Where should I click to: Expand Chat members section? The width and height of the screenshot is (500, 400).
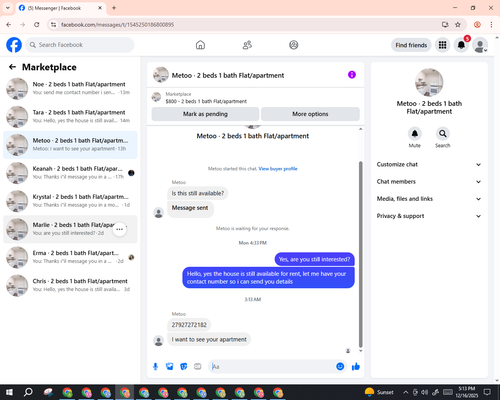pos(429,182)
